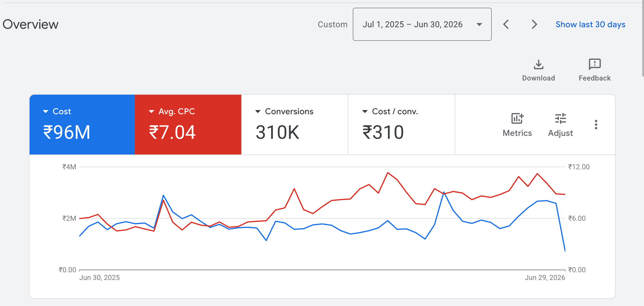
Task: Open the date range dropdown
Action: click(x=422, y=24)
